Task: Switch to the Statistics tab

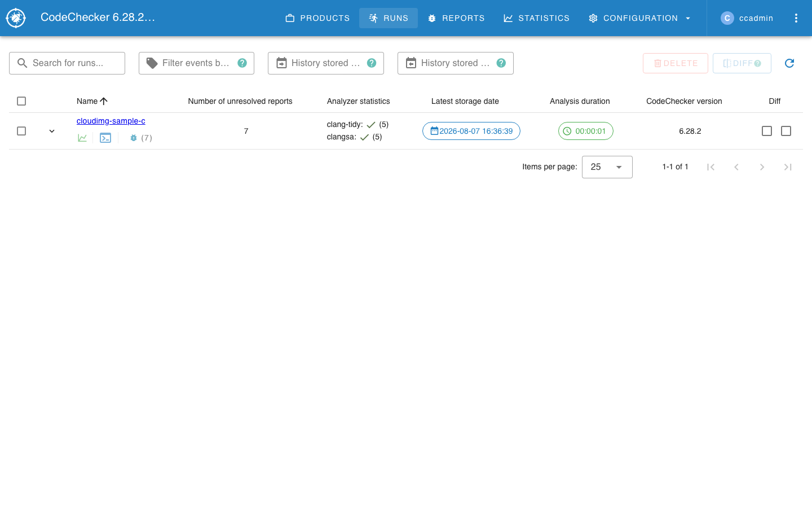Action: (x=536, y=18)
